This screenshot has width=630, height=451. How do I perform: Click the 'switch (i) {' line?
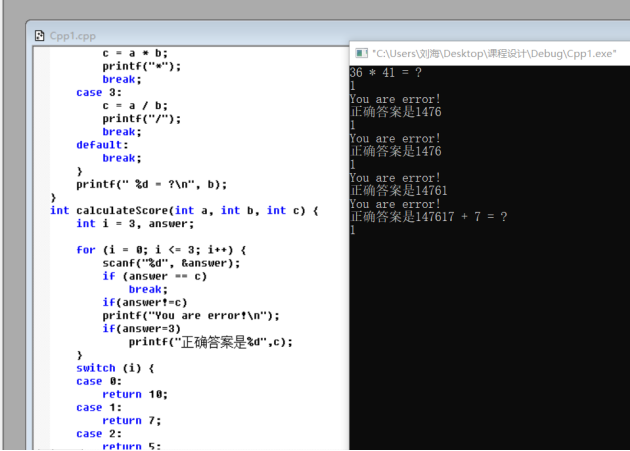click(x=115, y=368)
